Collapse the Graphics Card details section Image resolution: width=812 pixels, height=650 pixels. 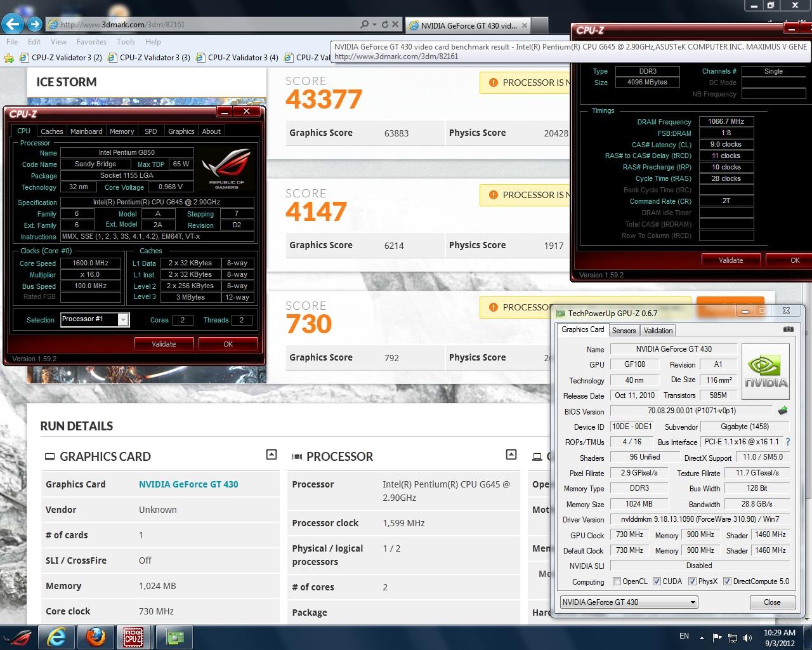click(x=272, y=454)
